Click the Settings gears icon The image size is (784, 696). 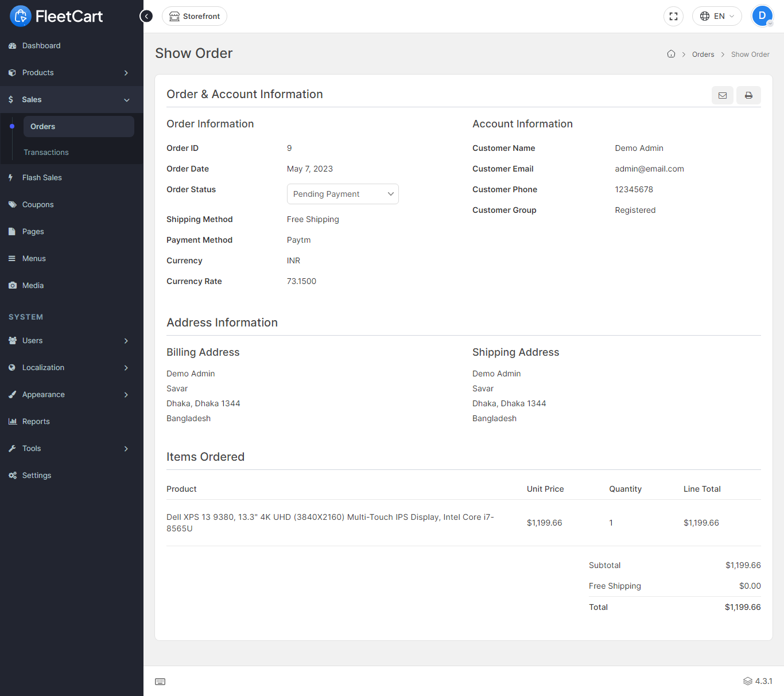point(12,476)
